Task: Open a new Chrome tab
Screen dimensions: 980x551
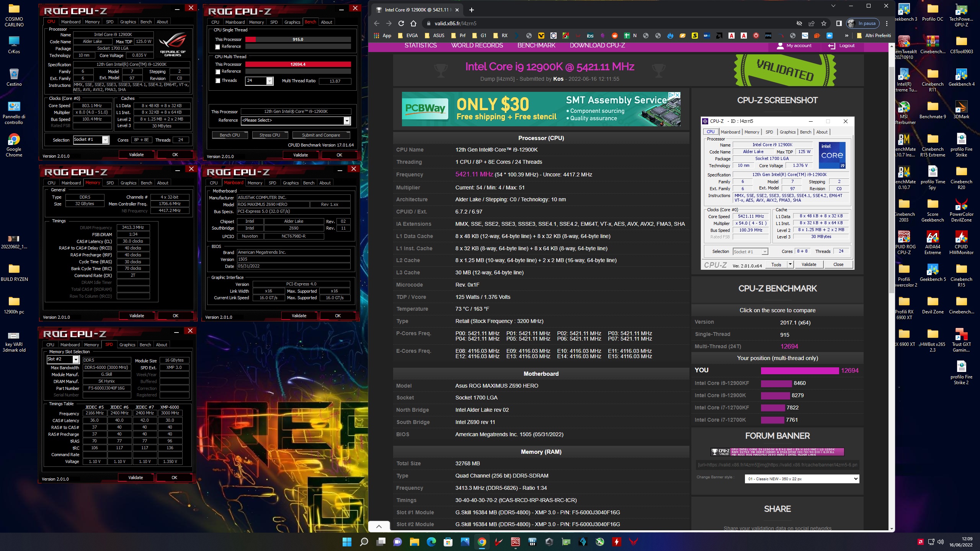Action: point(472,10)
